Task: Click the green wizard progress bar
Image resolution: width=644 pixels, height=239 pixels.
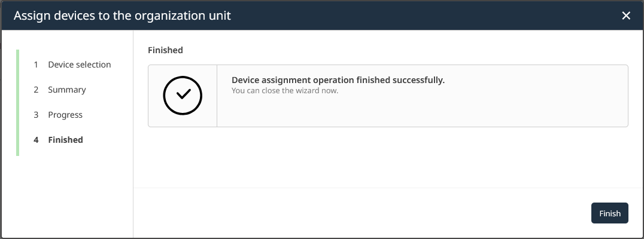Action: (x=18, y=102)
